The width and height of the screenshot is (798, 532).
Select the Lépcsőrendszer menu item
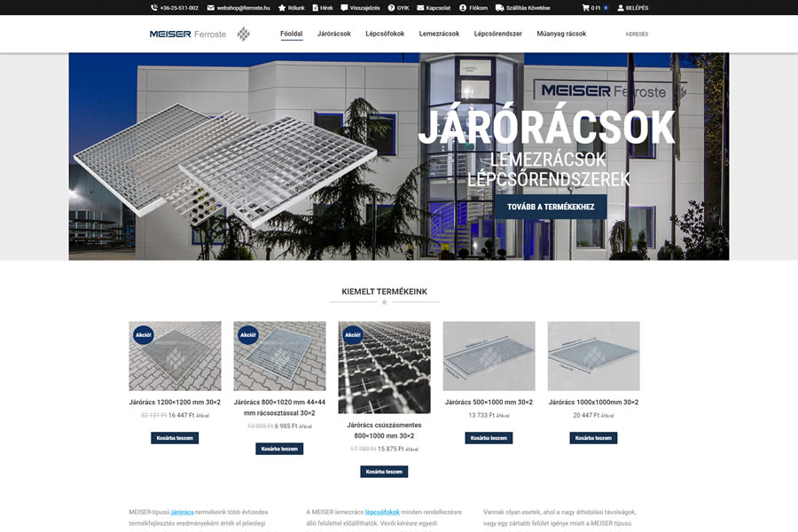[497, 34]
